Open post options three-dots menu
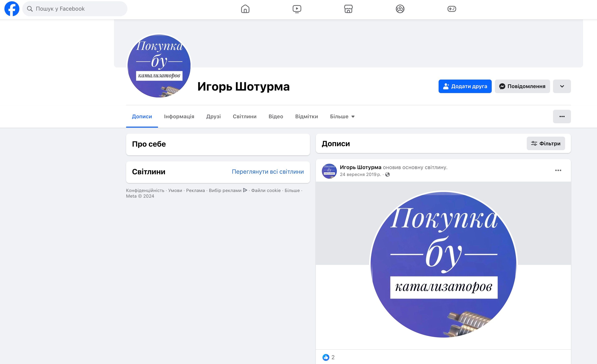597x364 pixels. pos(558,170)
